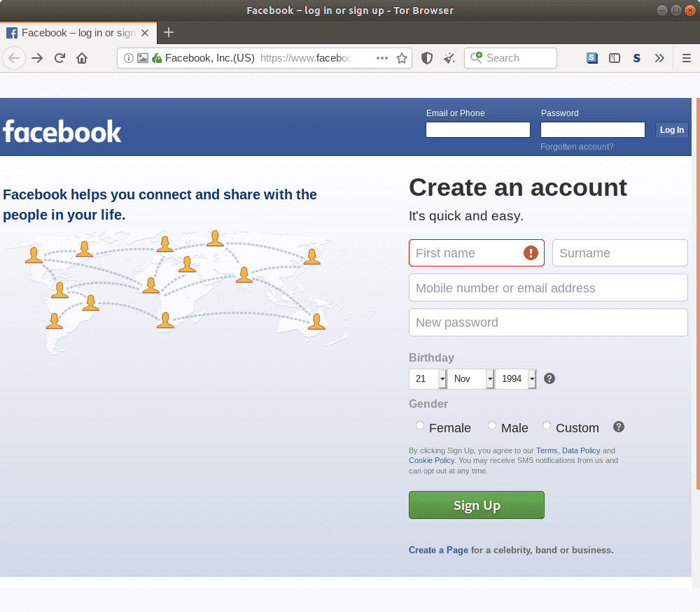Image resolution: width=700 pixels, height=612 pixels.
Task: Open the address bar ellipsis page actions
Action: point(382,58)
